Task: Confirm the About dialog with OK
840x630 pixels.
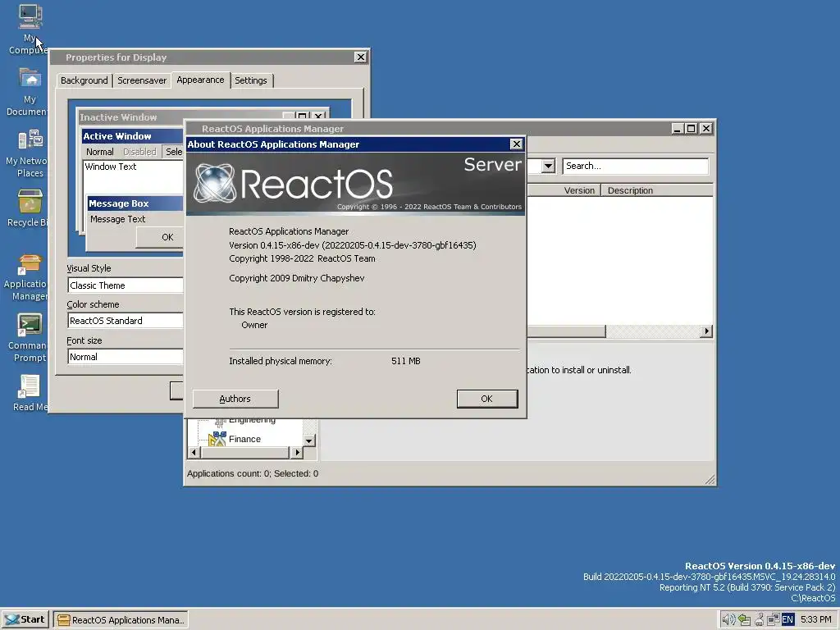Action: [x=487, y=399]
